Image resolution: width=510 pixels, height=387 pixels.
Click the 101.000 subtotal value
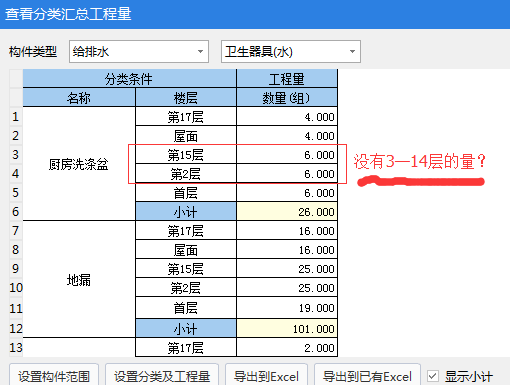point(287,329)
